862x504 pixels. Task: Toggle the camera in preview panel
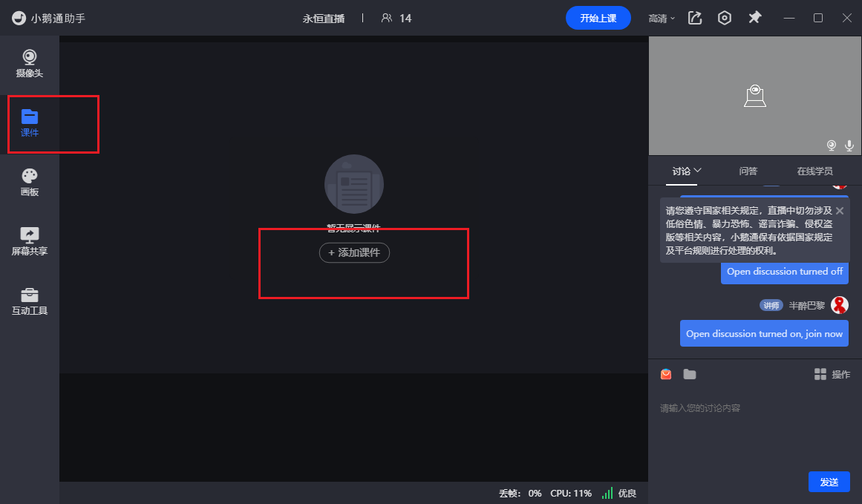tap(832, 145)
